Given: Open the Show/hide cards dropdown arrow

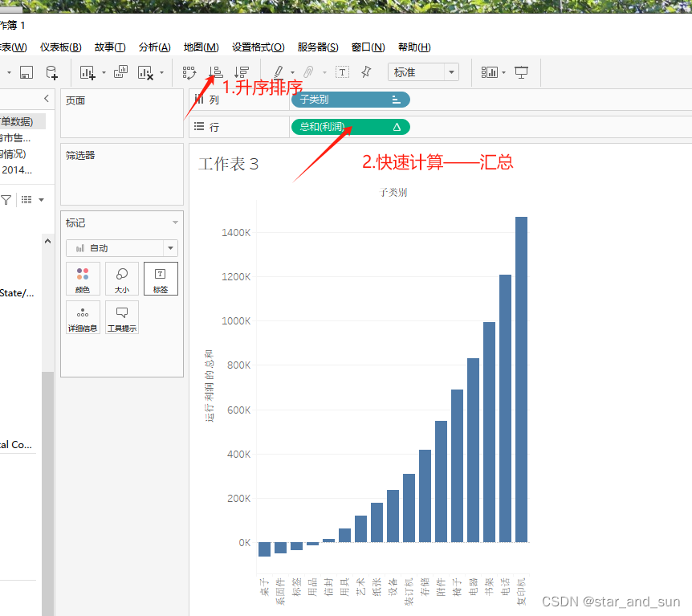Looking at the screenshot, I should pos(503,73).
